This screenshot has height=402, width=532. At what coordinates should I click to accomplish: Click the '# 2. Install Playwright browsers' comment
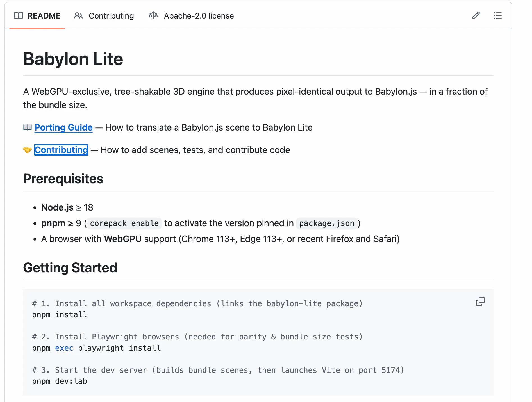tap(197, 337)
